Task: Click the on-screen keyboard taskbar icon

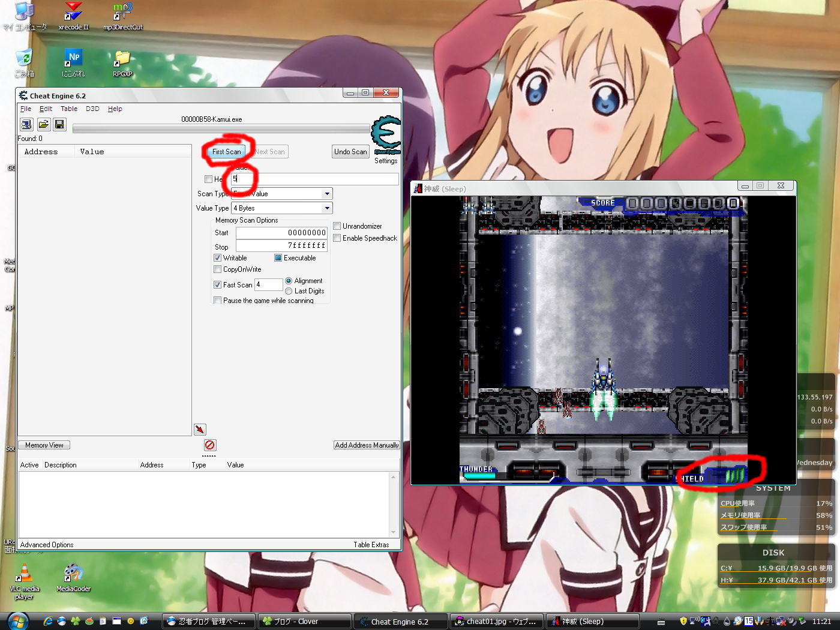Action: click(x=661, y=622)
